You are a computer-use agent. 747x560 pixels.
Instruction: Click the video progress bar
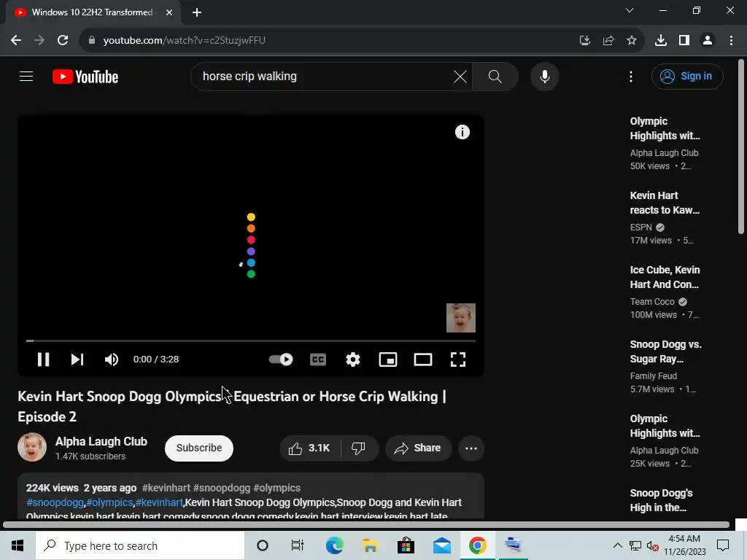point(251,341)
